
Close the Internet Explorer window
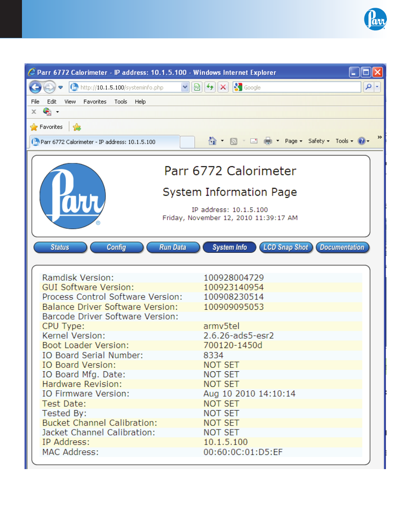tap(377, 72)
